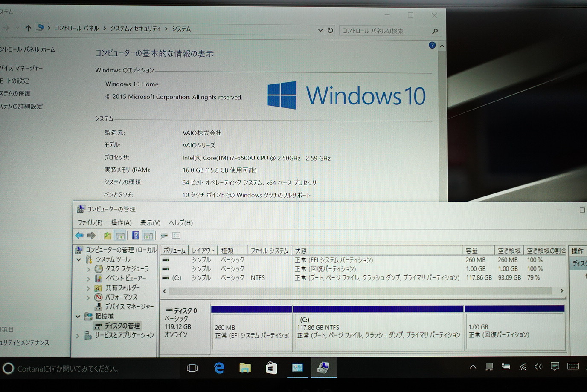Select Performance (パフォーマンス) in tree
This screenshot has width=587, height=392.
(121, 297)
